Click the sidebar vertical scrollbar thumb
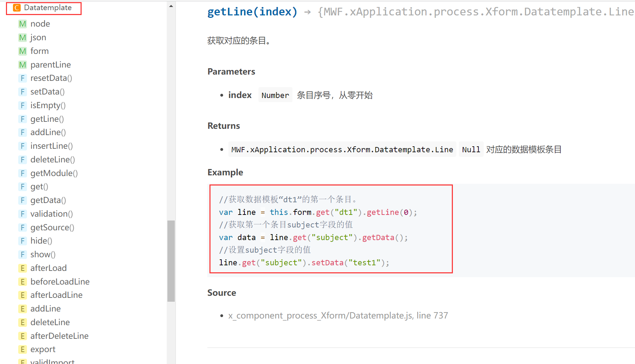 coord(171,261)
